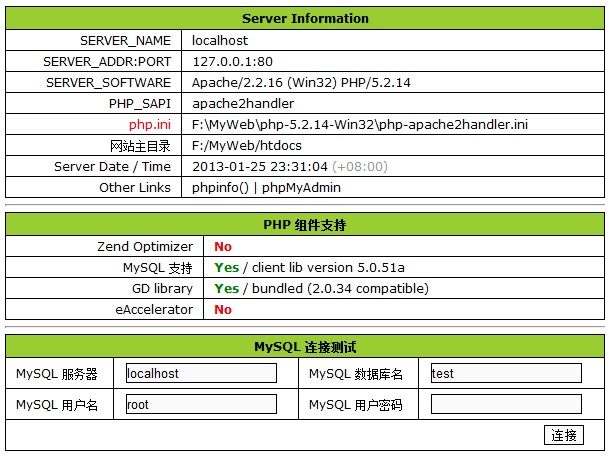The height and width of the screenshot is (456, 609).
Task: Click the Zend Optimizer No value
Action: [223, 247]
